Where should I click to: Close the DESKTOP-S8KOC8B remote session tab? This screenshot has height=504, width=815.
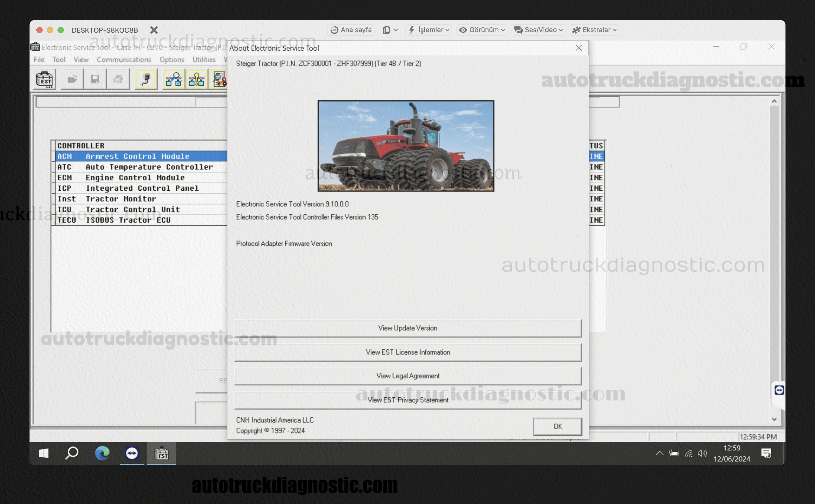(153, 30)
